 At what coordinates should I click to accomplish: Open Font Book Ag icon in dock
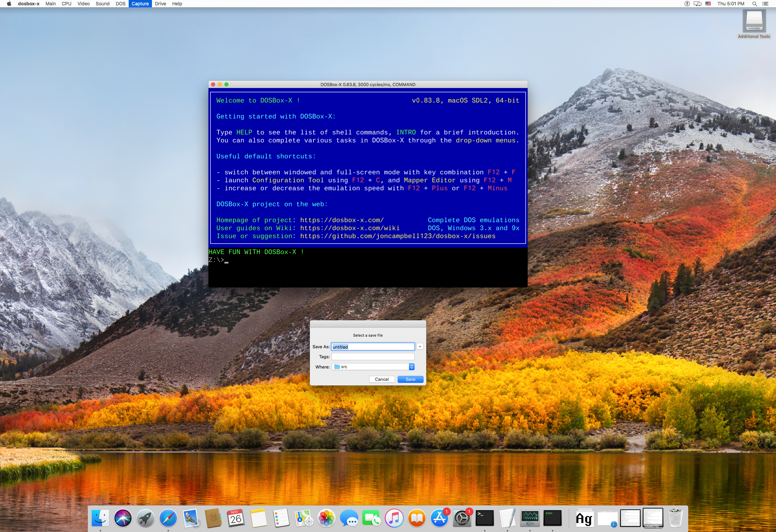(x=584, y=518)
